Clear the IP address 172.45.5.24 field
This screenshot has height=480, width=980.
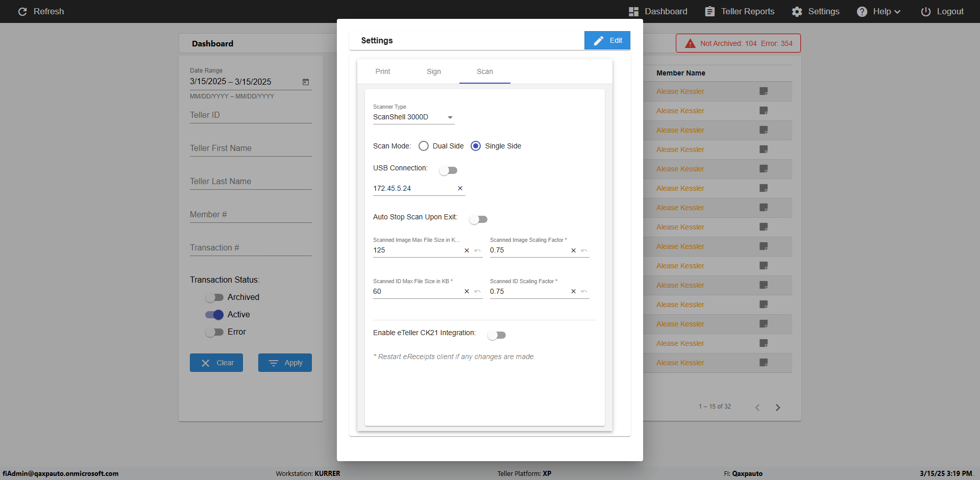coord(460,188)
